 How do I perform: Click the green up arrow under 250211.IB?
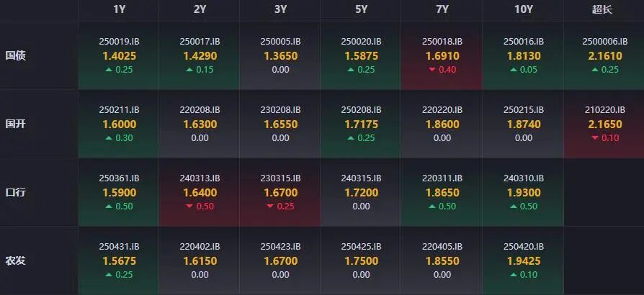coord(109,138)
